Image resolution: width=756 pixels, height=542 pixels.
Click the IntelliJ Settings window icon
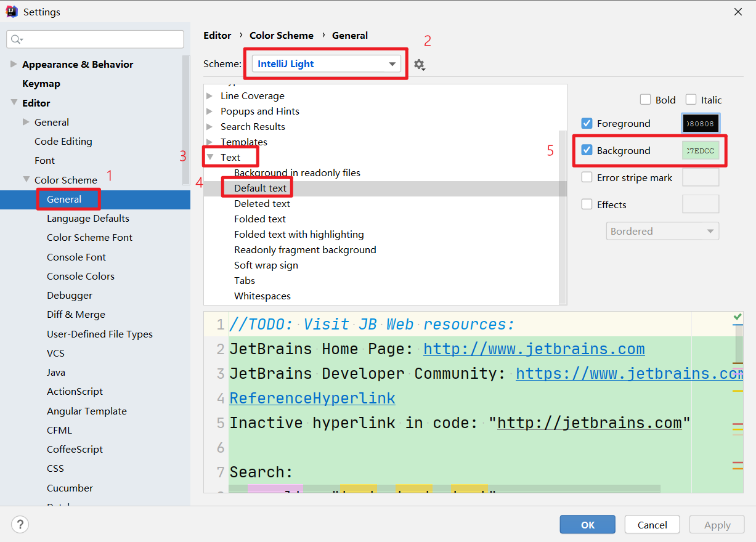[11, 11]
